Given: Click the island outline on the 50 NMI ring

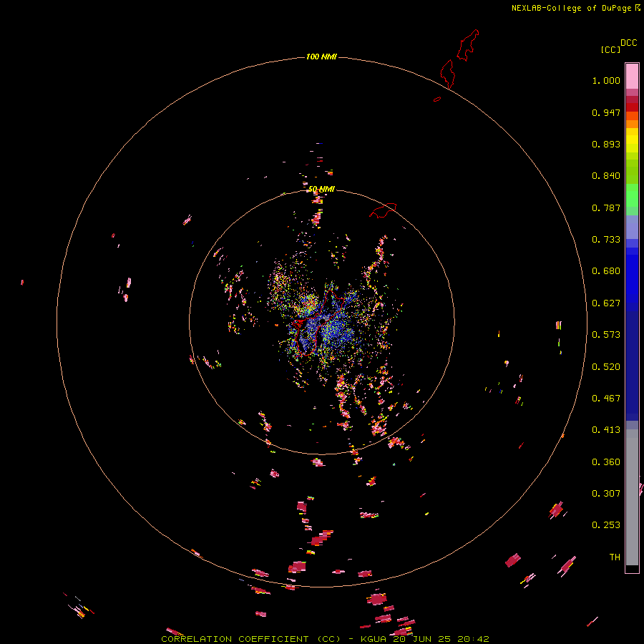Looking at the screenshot, I should pos(383,210).
